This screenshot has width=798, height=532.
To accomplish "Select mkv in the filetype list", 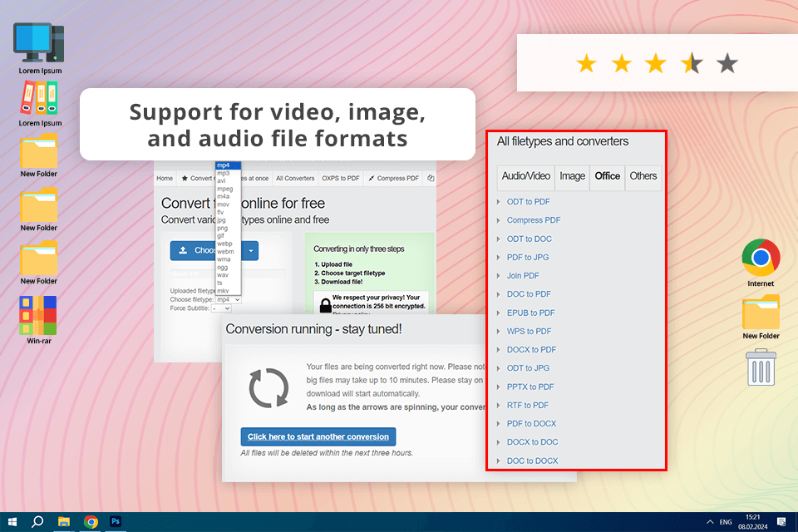I will click(223, 291).
